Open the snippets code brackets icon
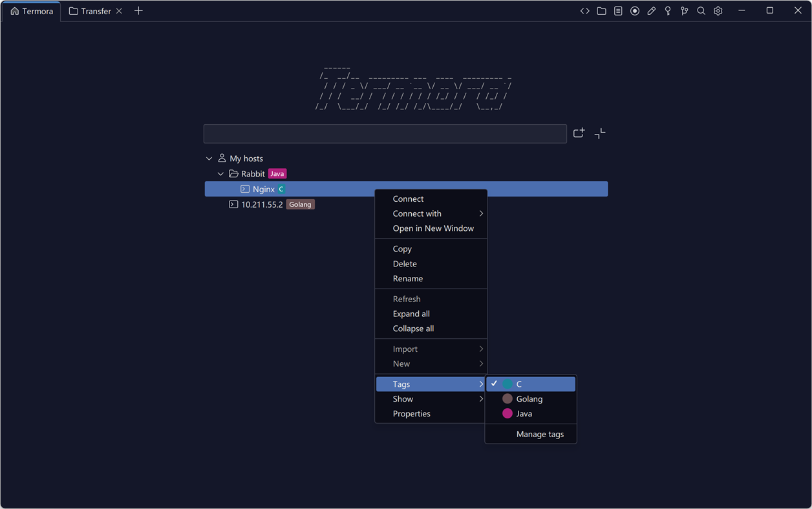The height and width of the screenshot is (509, 812). (x=584, y=11)
